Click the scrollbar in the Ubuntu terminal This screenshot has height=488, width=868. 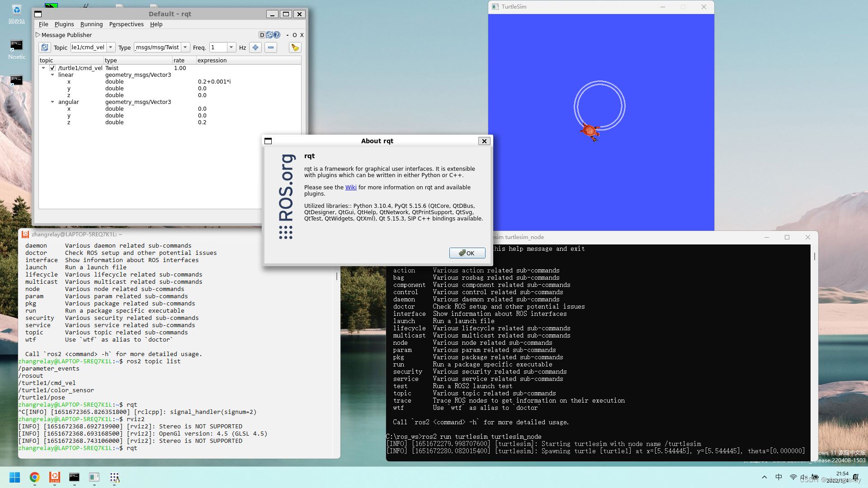(x=337, y=276)
